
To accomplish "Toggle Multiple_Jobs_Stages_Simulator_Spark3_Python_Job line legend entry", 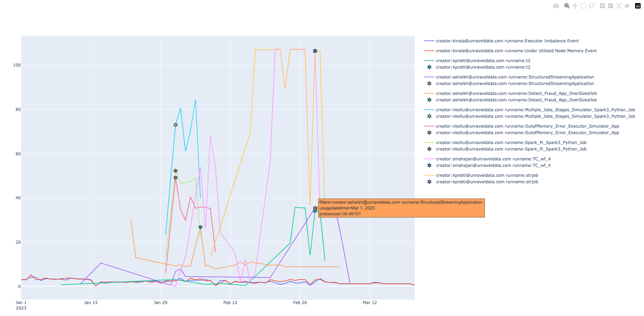I will 530,110.
